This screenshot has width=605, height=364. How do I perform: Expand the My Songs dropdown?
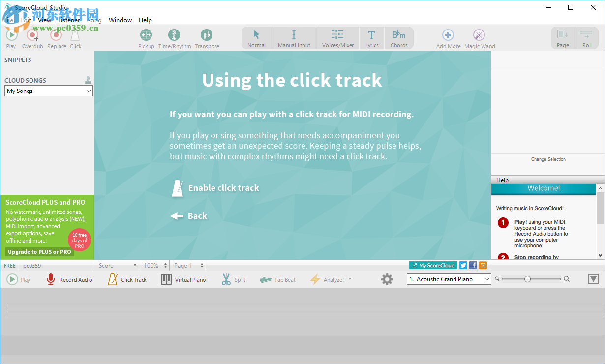coord(49,91)
